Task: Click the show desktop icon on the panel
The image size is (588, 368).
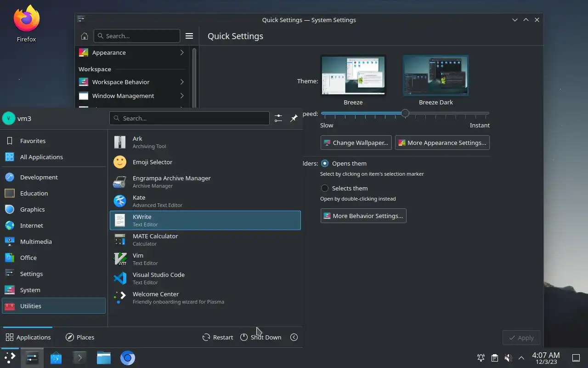Action: pyautogui.click(x=576, y=358)
